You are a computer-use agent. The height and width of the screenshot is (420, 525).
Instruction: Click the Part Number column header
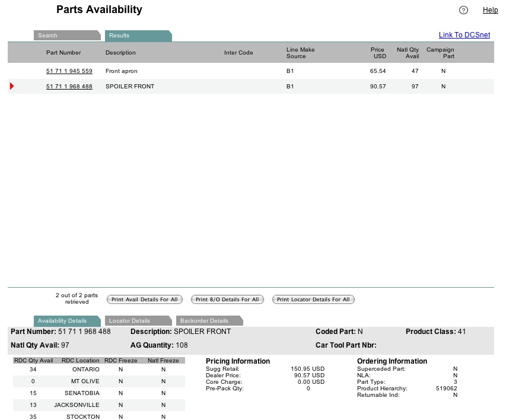63,53
